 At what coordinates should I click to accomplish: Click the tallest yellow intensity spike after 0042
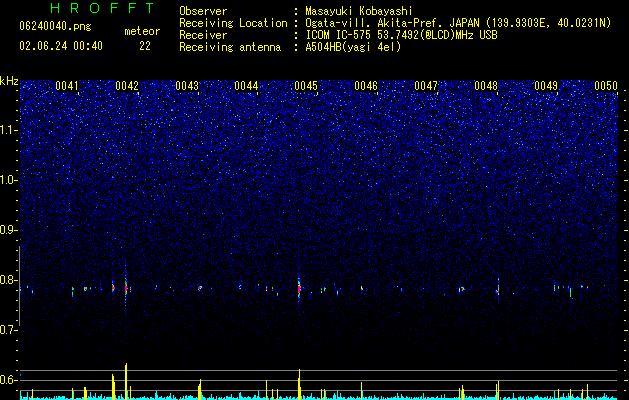pyautogui.click(x=126, y=381)
